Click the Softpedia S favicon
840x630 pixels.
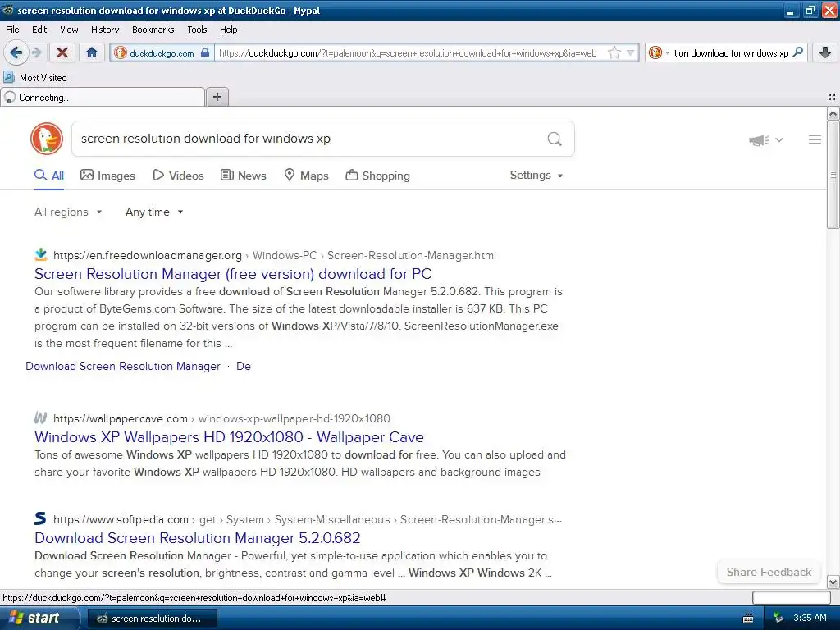pyautogui.click(x=41, y=518)
